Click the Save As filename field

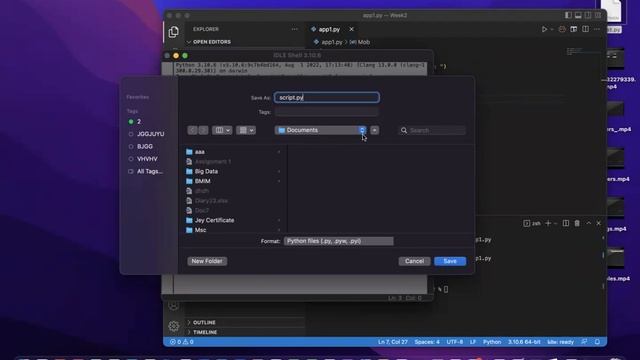click(x=327, y=98)
